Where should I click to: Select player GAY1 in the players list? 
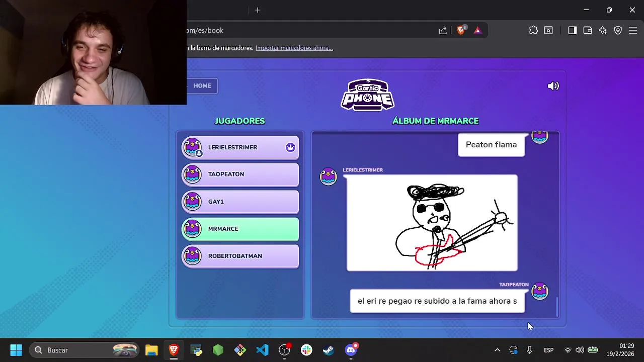point(240,202)
